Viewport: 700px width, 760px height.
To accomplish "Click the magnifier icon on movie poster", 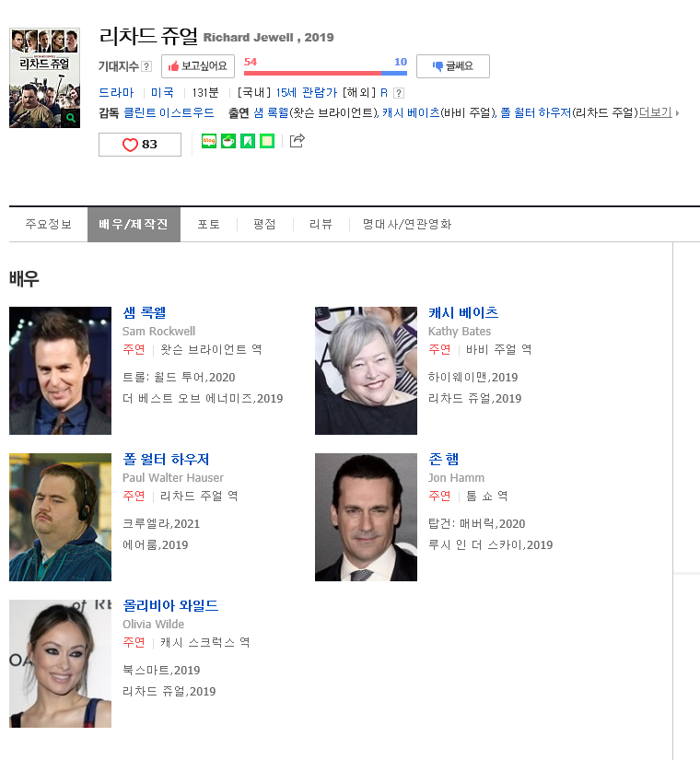I will point(71,118).
